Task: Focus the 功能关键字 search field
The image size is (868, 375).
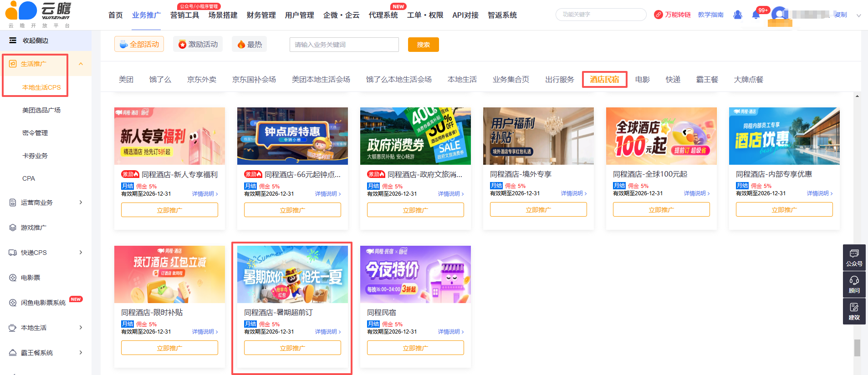Action: point(601,15)
